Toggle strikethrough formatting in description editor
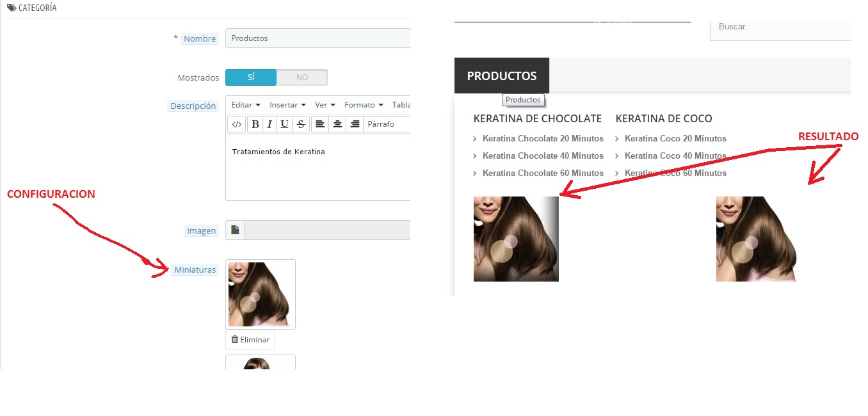This screenshot has width=868, height=416. tap(301, 124)
